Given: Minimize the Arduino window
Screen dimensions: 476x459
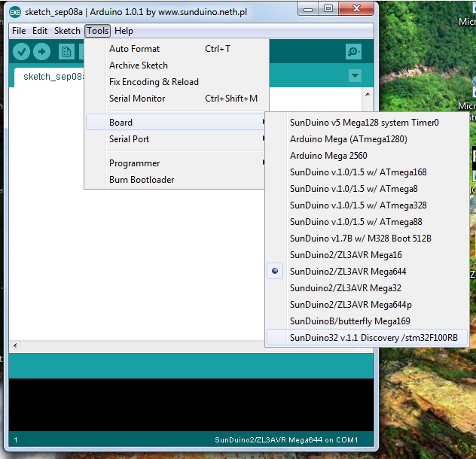Looking at the screenshot, I should click(x=308, y=9).
